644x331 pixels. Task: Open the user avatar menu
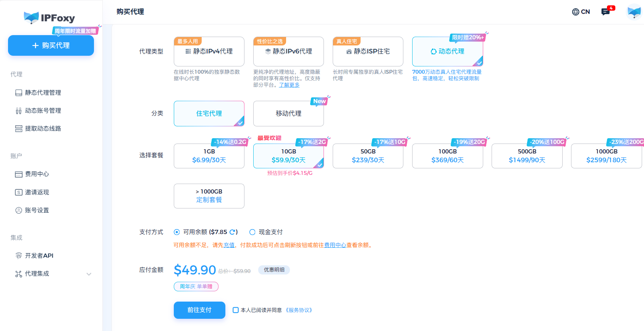pyautogui.click(x=634, y=12)
